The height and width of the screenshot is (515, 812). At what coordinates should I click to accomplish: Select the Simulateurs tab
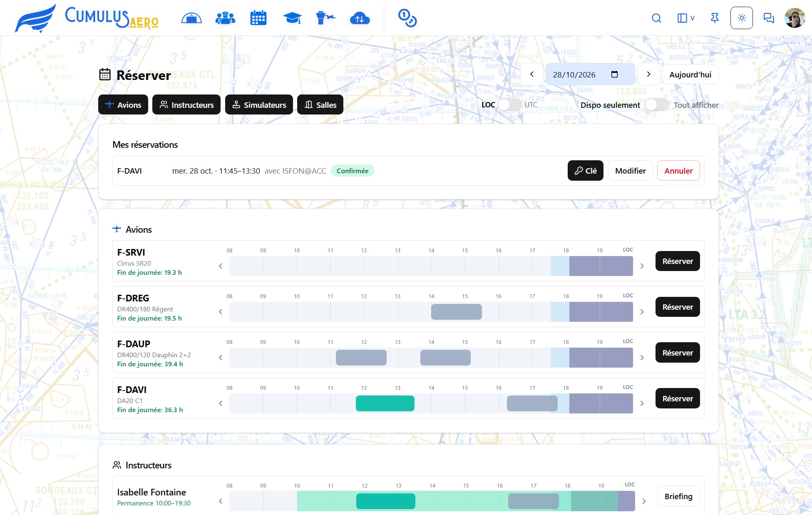pos(259,104)
